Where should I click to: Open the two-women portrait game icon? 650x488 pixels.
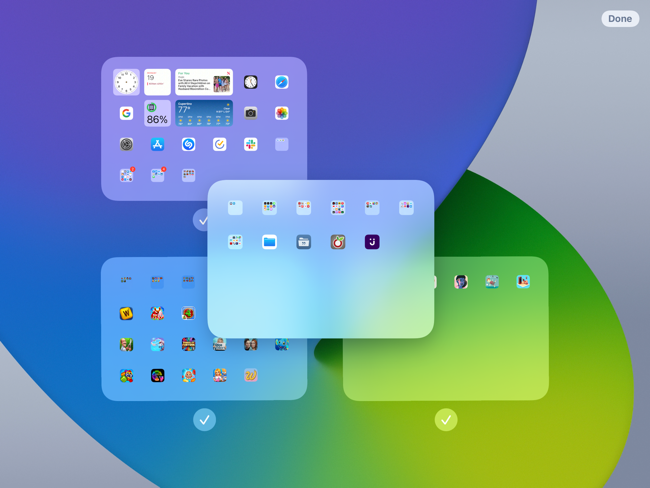(x=250, y=344)
